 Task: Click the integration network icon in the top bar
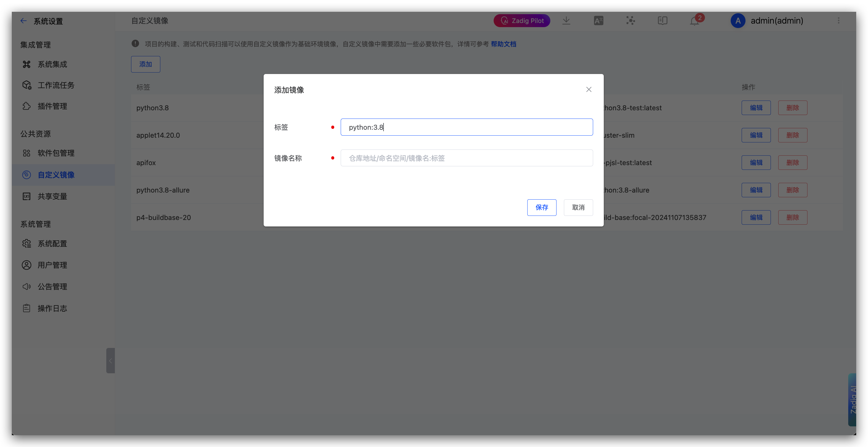(x=630, y=21)
